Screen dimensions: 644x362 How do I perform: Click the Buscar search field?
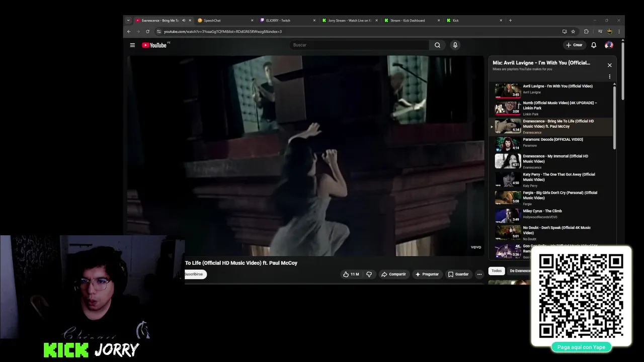coord(360,45)
